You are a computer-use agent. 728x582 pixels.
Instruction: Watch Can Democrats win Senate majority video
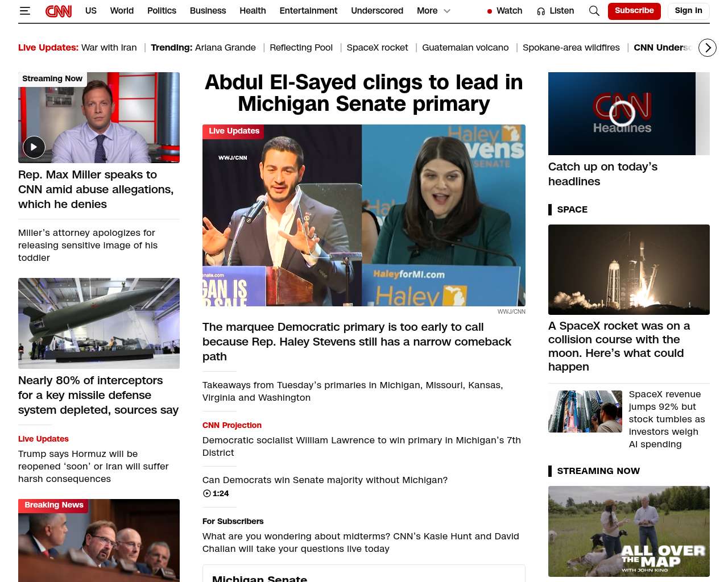pyautogui.click(x=325, y=480)
